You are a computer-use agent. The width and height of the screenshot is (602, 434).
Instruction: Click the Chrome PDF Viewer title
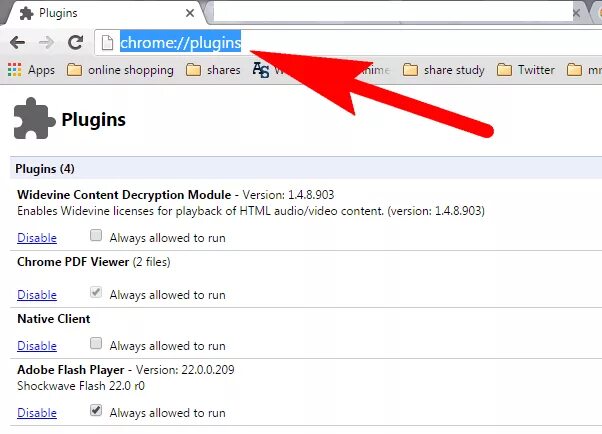tap(73, 262)
